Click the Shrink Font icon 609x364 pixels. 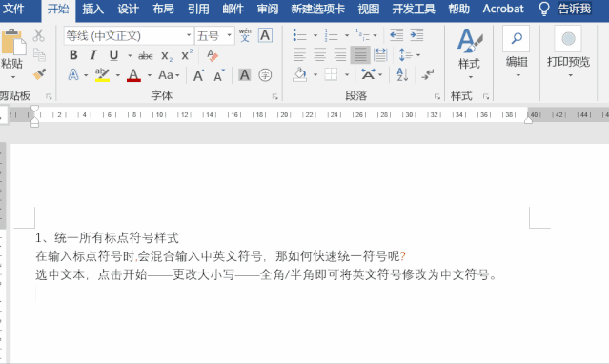(218, 75)
